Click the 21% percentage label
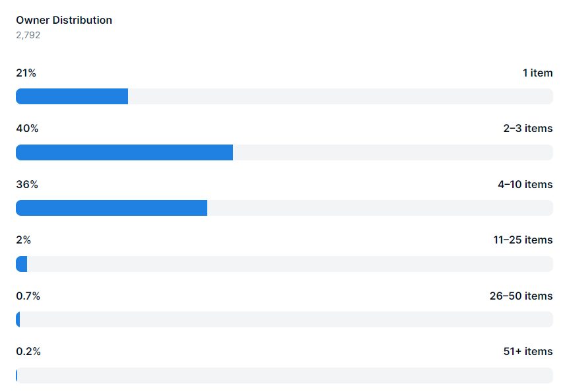Image resolution: width=567 pixels, height=392 pixels. click(26, 73)
